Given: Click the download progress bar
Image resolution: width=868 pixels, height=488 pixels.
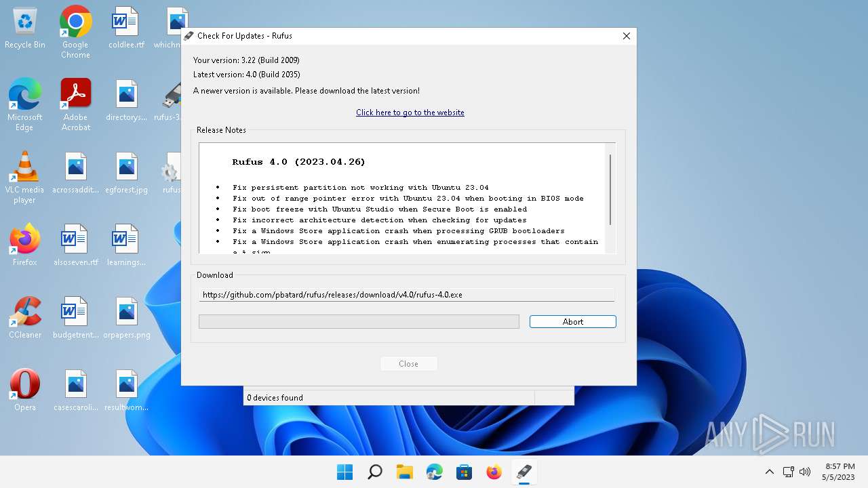Looking at the screenshot, I should click(x=359, y=322).
